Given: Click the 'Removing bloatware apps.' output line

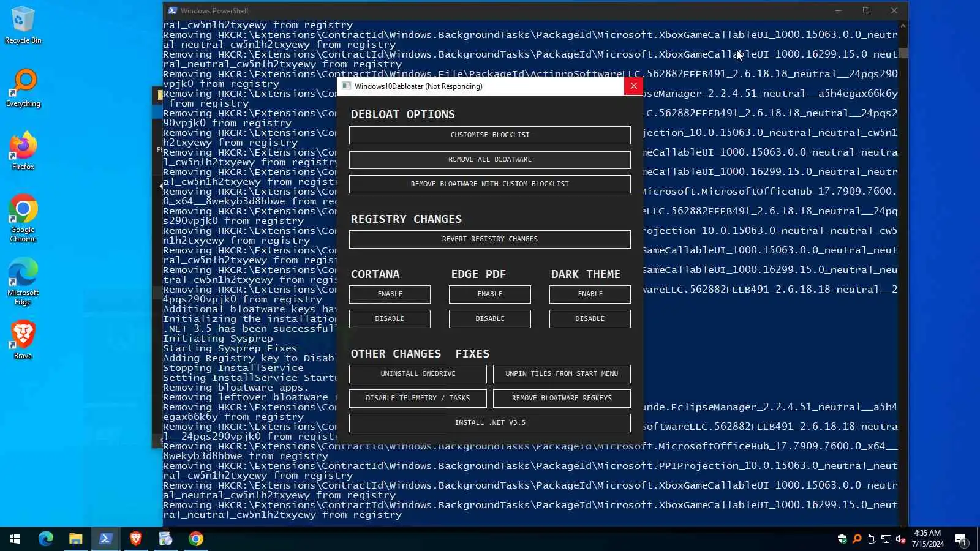Looking at the screenshot, I should click(x=236, y=388).
